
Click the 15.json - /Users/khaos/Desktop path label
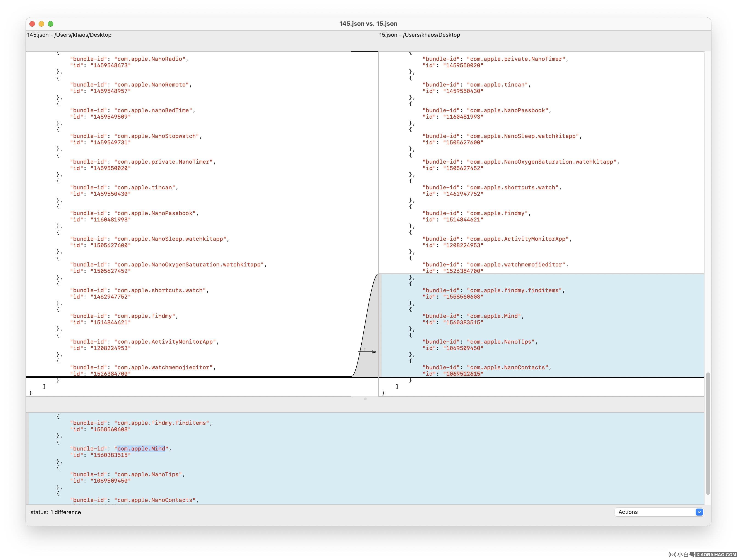419,35
